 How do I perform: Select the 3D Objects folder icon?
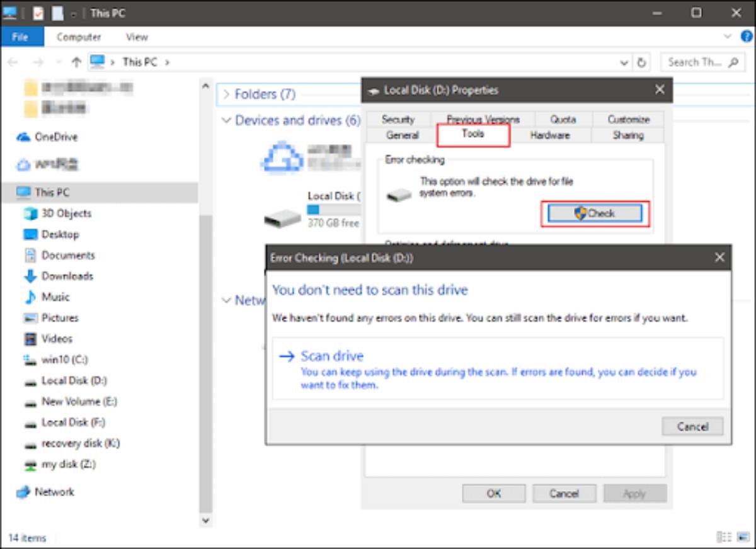pyautogui.click(x=30, y=213)
